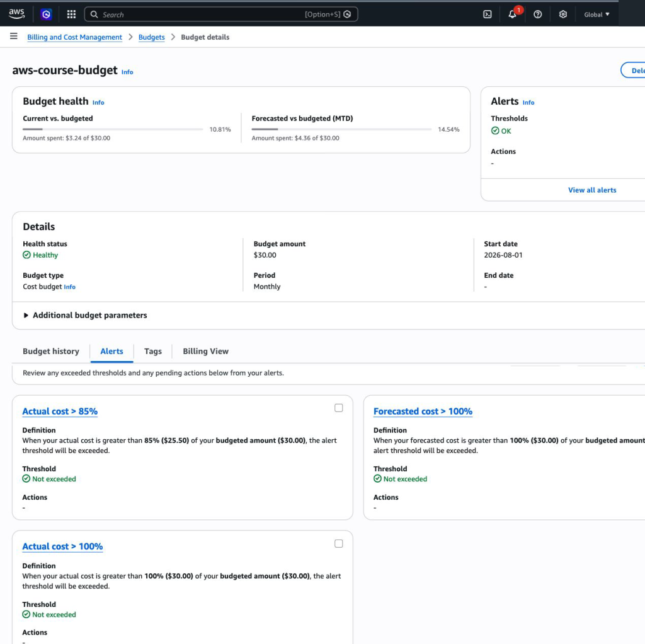Click the Monthly period value

pyautogui.click(x=267, y=287)
